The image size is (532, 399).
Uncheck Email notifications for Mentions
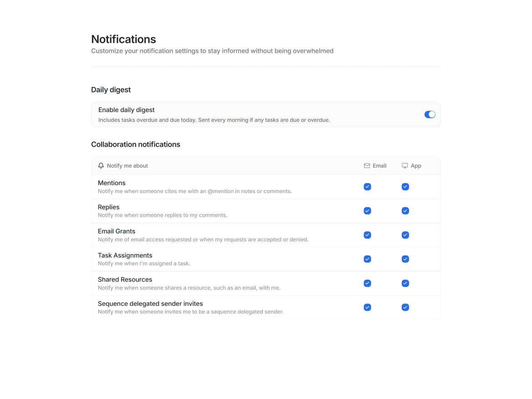367,187
